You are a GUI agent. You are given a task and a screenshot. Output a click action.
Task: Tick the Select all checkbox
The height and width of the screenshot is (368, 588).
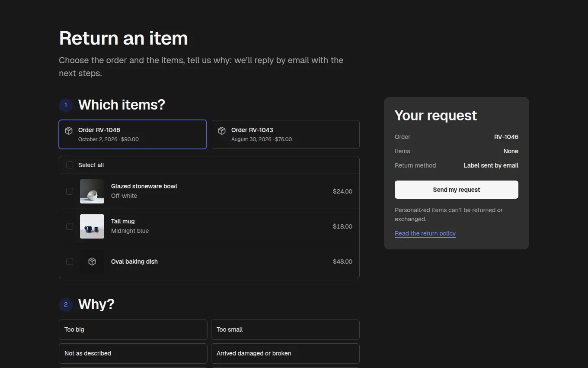click(70, 165)
